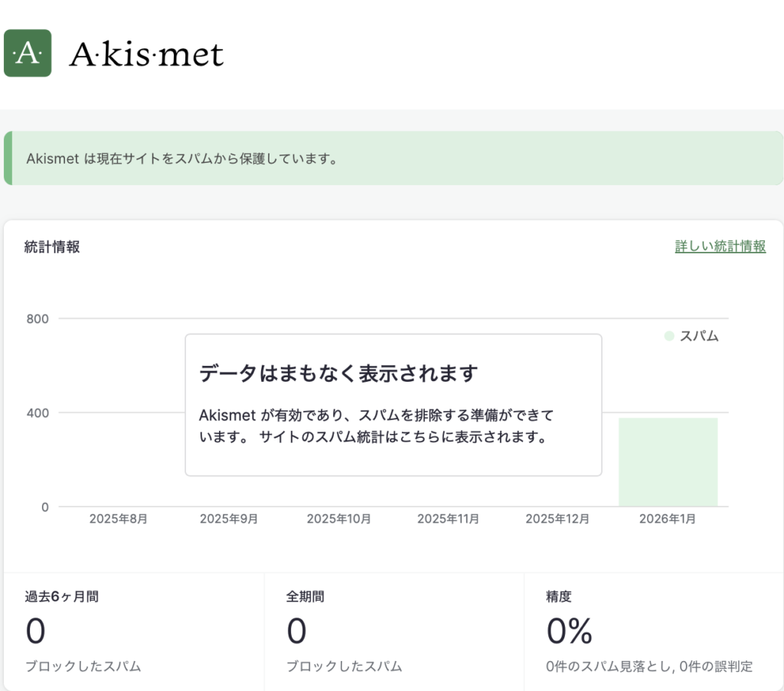Click the 過去6ヶ月間 blocked spam count

[x=36, y=631]
